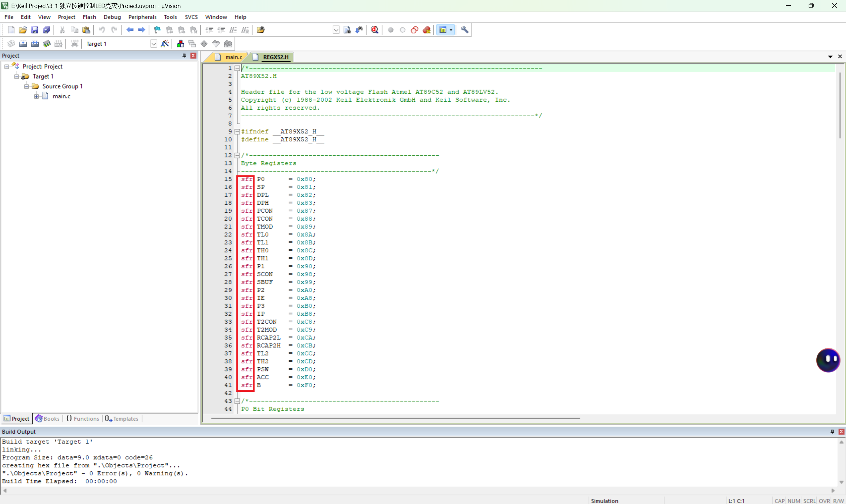
Task: Switch to the main.c editor tab
Action: point(233,57)
